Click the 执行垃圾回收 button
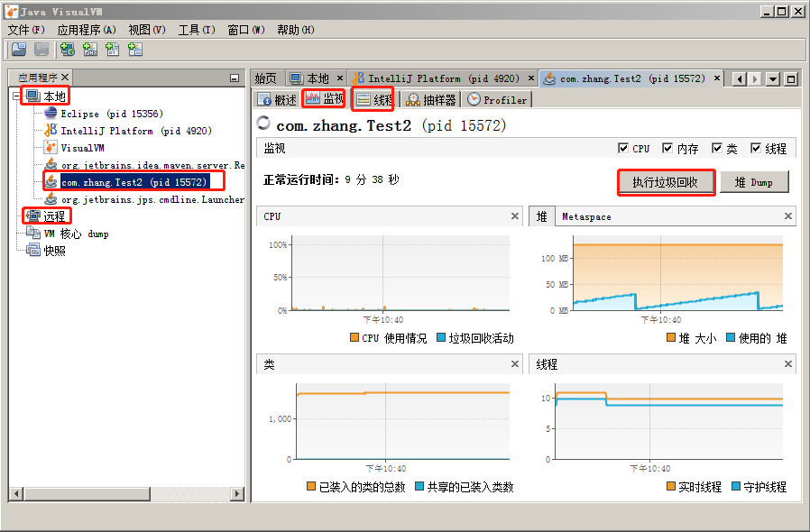Viewport: 810px width, 532px height. (666, 182)
